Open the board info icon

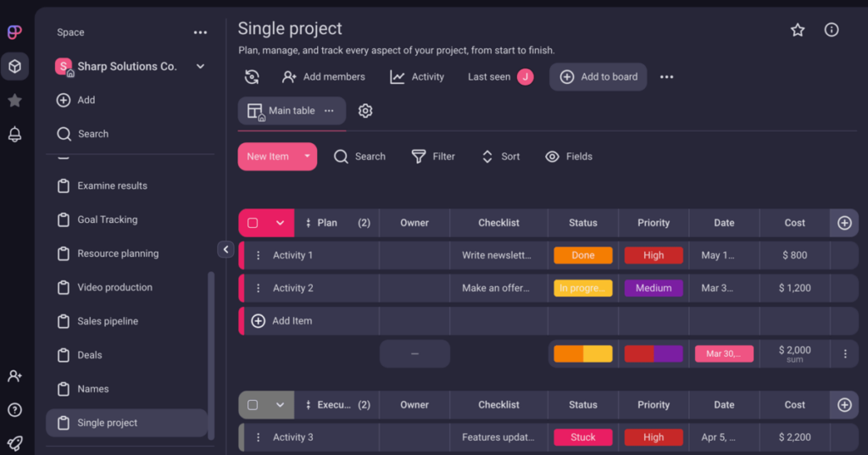(x=832, y=30)
